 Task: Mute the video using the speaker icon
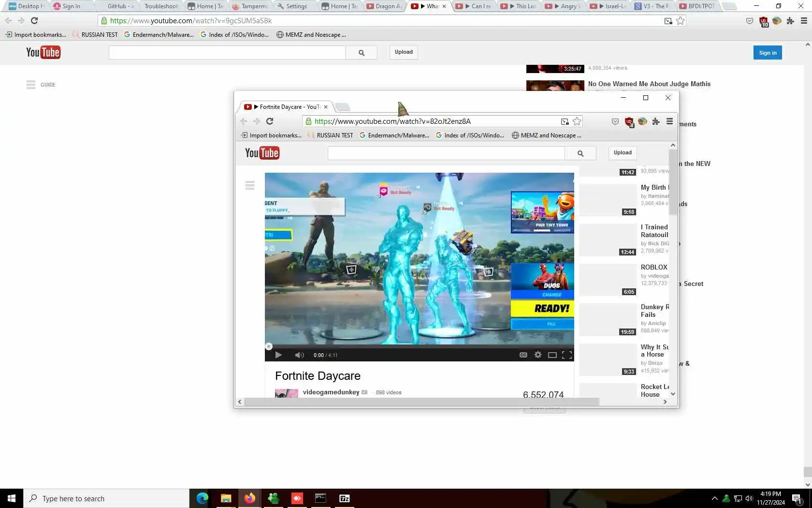pyautogui.click(x=299, y=355)
